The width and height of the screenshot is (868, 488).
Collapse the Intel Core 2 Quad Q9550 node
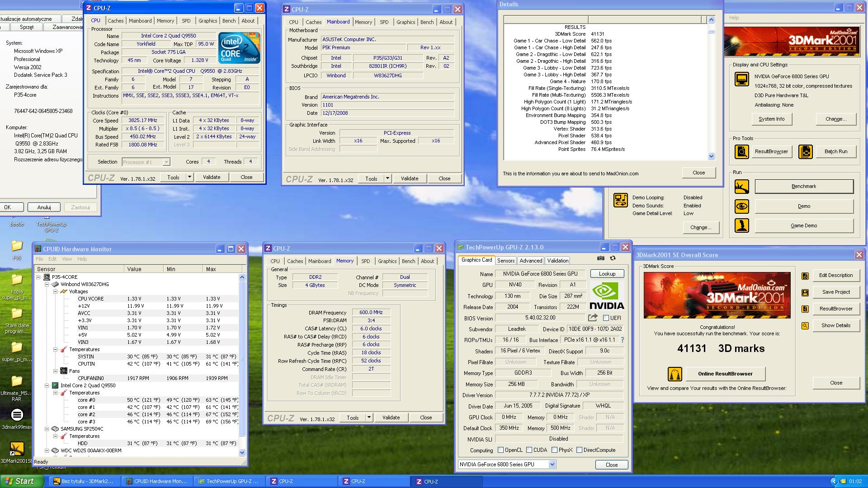47,385
